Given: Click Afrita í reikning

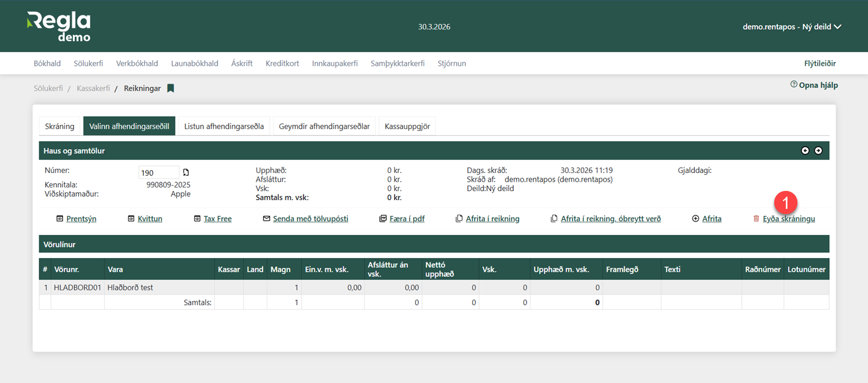Looking at the screenshot, I should point(492,219).
